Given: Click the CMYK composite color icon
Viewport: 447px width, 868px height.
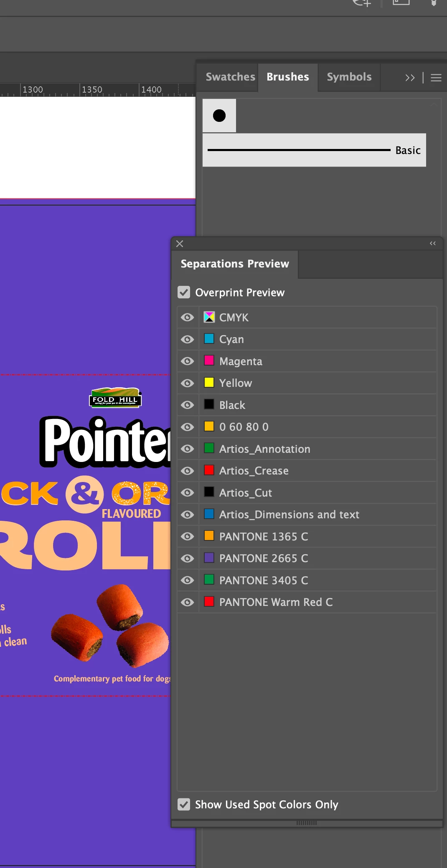Looking at the screenshot, I should point(209,317).
